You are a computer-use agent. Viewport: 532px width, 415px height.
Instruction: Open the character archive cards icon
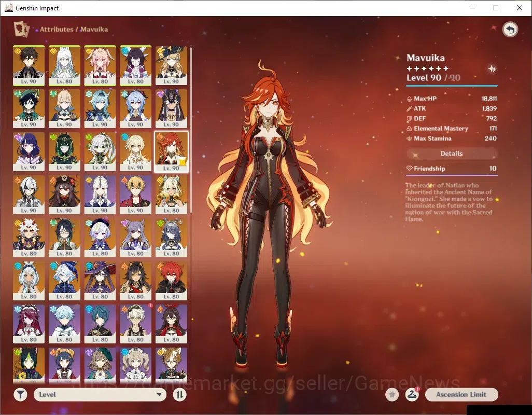pyautogui.click(x=21, y=29)
